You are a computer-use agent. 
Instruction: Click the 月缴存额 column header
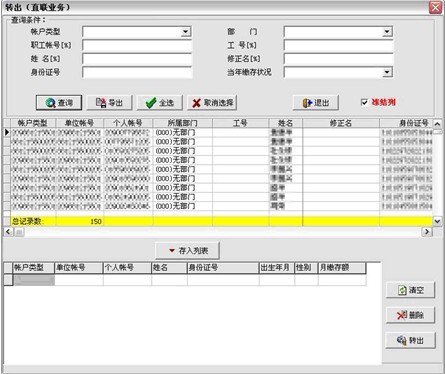[342, 268]
